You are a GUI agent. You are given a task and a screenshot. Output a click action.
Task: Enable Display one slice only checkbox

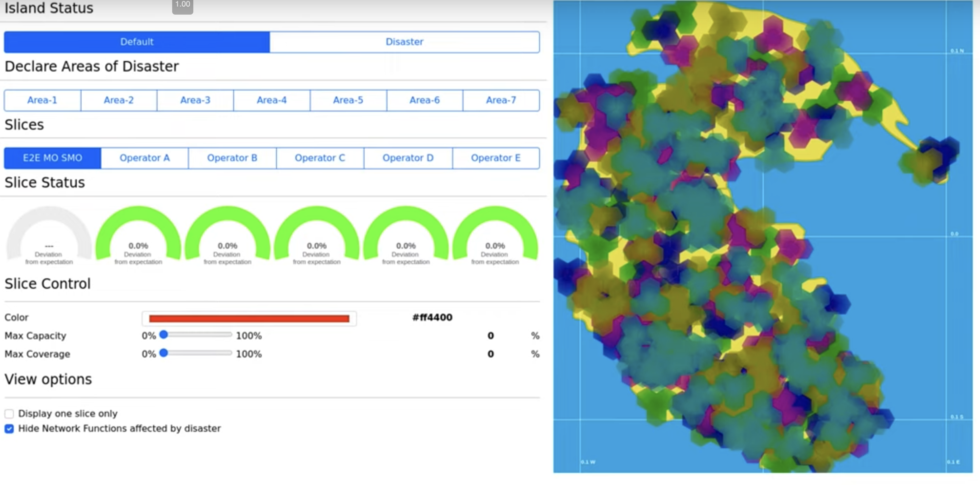pos(9,414)
